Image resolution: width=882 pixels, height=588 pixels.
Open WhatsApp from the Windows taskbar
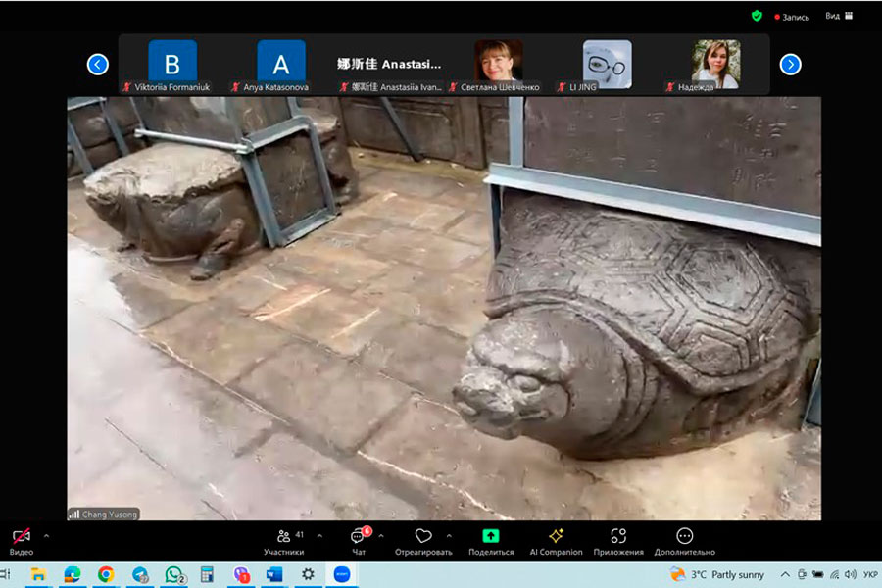click(174, 574)
